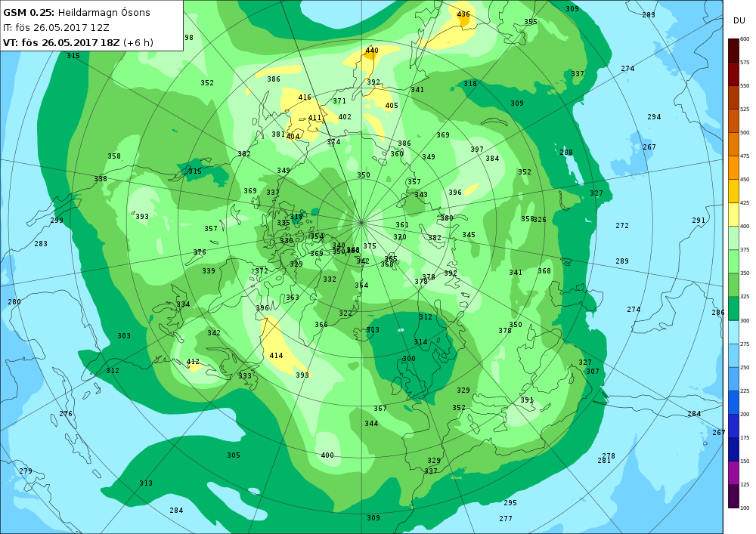This screenshot has height=534, width=756.
Task: Click the 405 map value
Action: 392,106
